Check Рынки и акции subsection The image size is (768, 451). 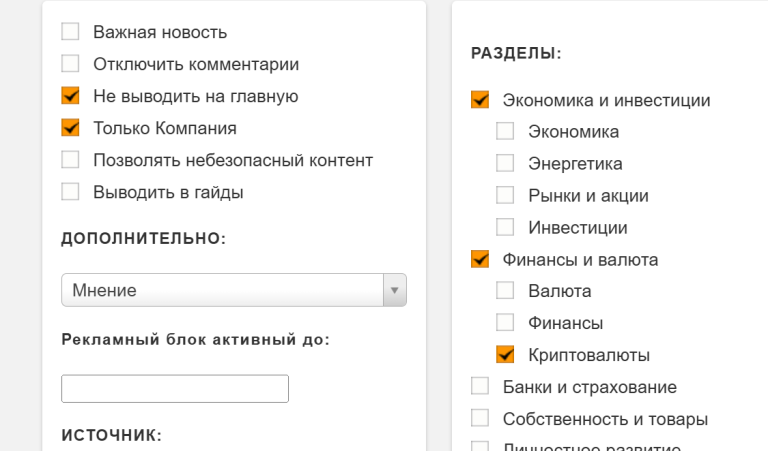pos(505,195)
